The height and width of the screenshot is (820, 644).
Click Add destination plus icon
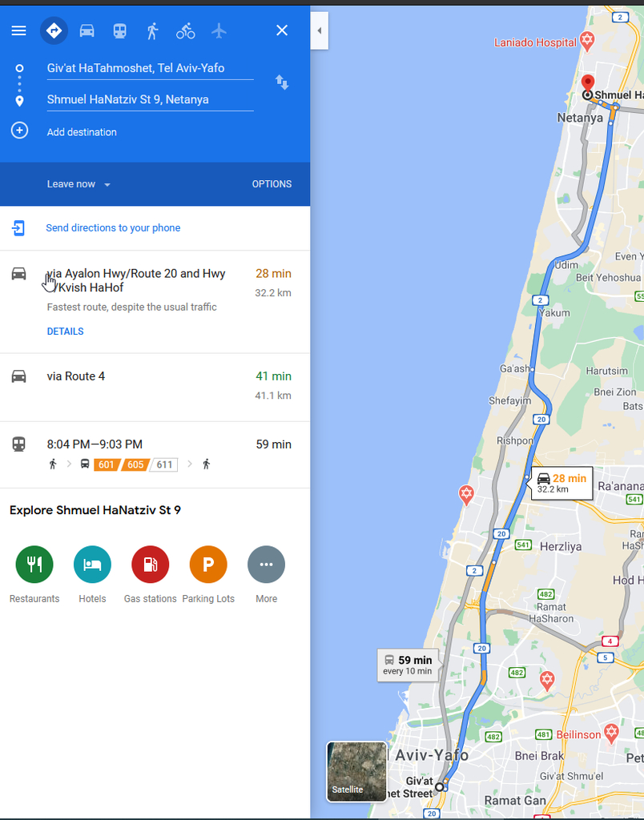click(x=19, y=131)
